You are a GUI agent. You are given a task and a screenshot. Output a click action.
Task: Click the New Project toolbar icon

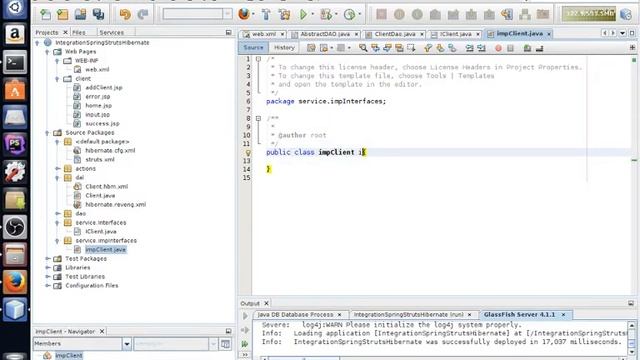63,15
